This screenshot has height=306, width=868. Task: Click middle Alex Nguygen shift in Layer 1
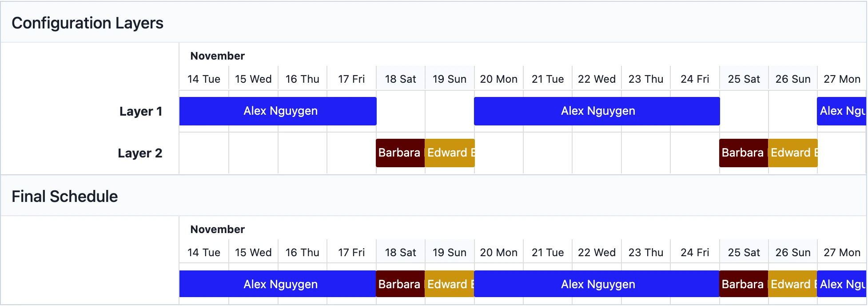[597, 111]
